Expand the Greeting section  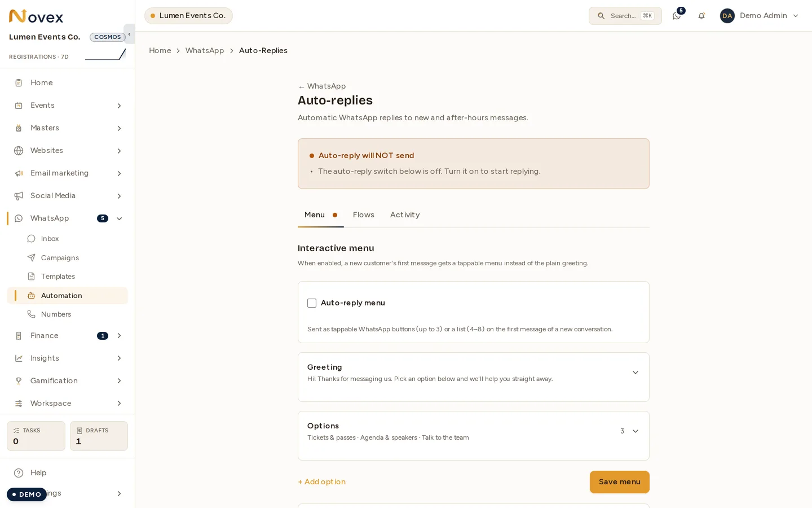pyautogui.click(x=636, y=373)
